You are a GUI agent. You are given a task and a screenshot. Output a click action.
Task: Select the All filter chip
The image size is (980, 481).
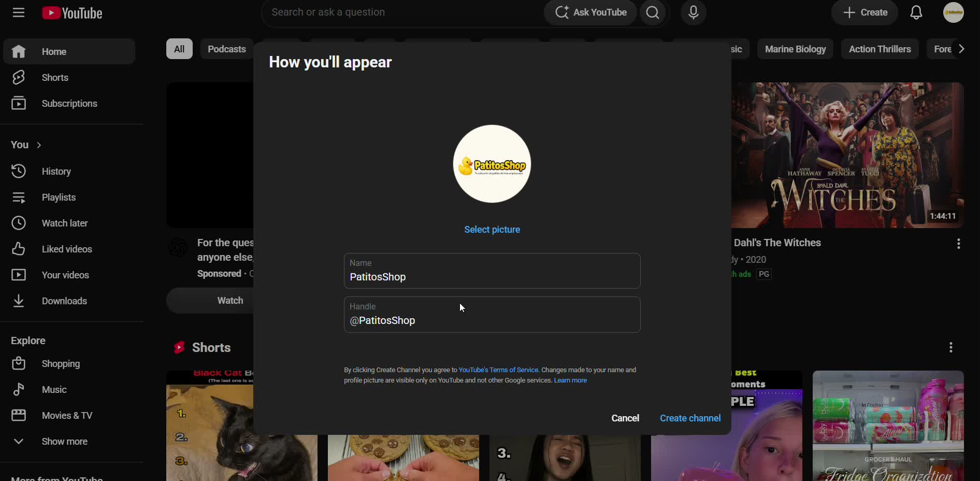pos(179,49)
